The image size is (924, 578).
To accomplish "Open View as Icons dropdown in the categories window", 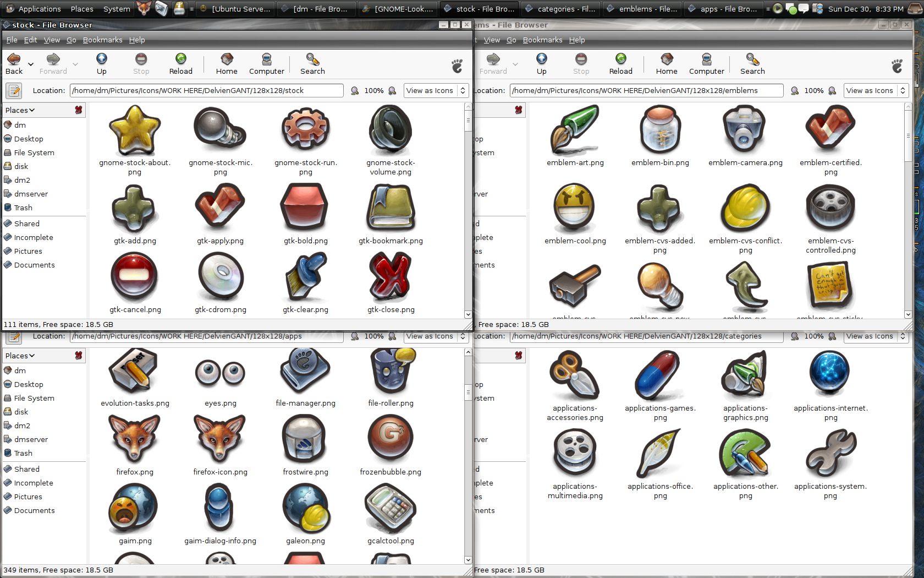I will tap(876, 336).
